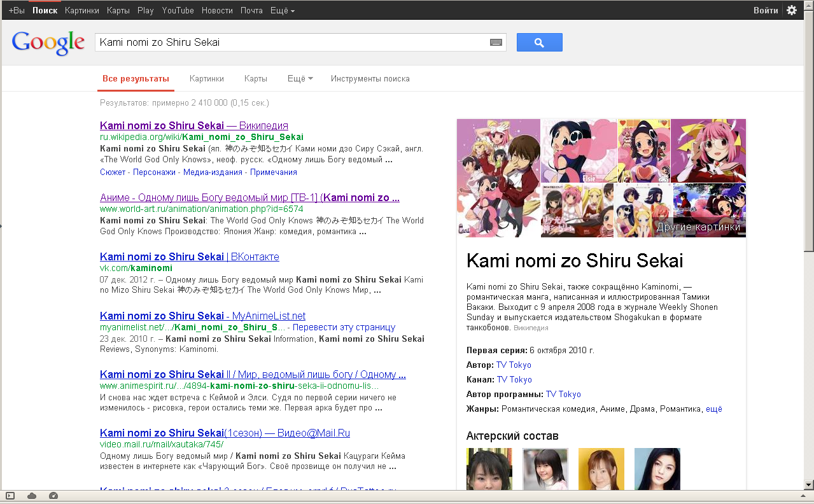The image size is (814, 504).
Task: Click the large anime poster thumbnail
Action: click(x=498, y=178)
